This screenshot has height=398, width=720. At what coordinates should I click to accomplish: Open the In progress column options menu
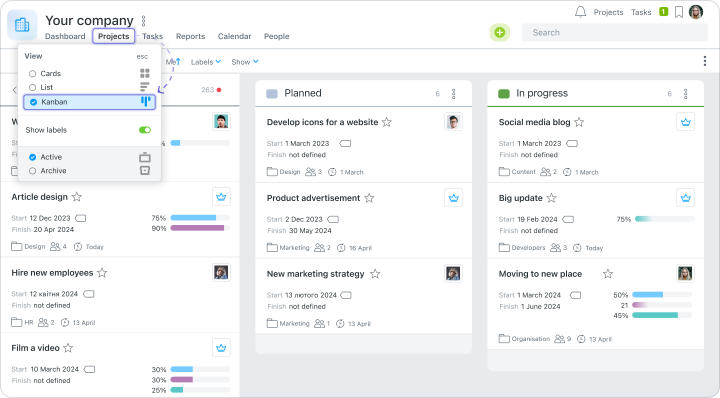coord(686,94)
